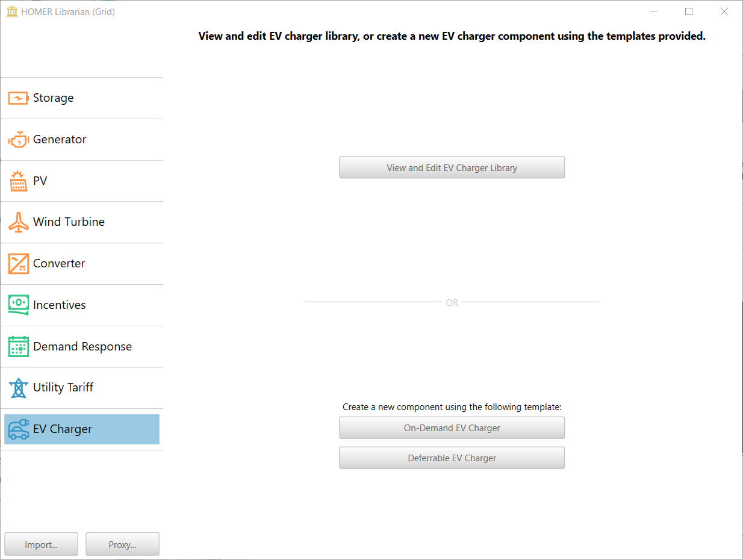Image resolution: width=743 pixels, height=560 pixels.
Task: Select the PV solar panel icon
Action: 18,181
